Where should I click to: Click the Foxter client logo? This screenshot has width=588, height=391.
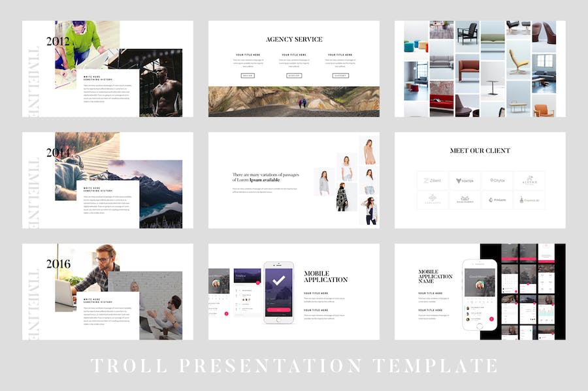(x=465, y=181)
